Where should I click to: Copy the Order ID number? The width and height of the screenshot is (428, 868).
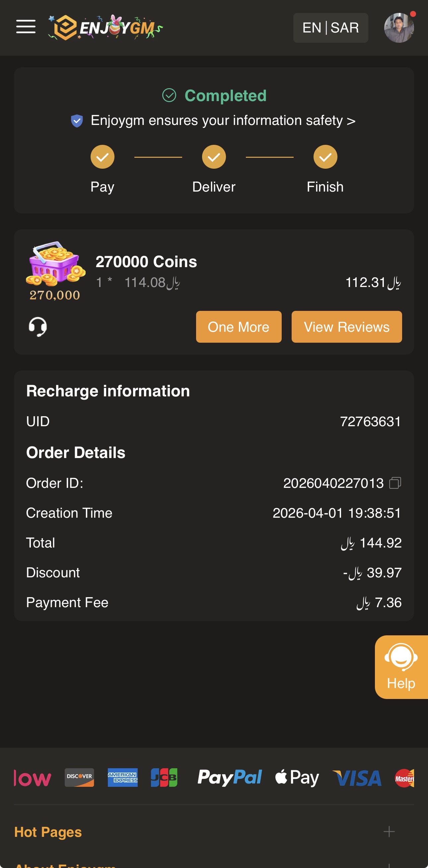[395, 483]
